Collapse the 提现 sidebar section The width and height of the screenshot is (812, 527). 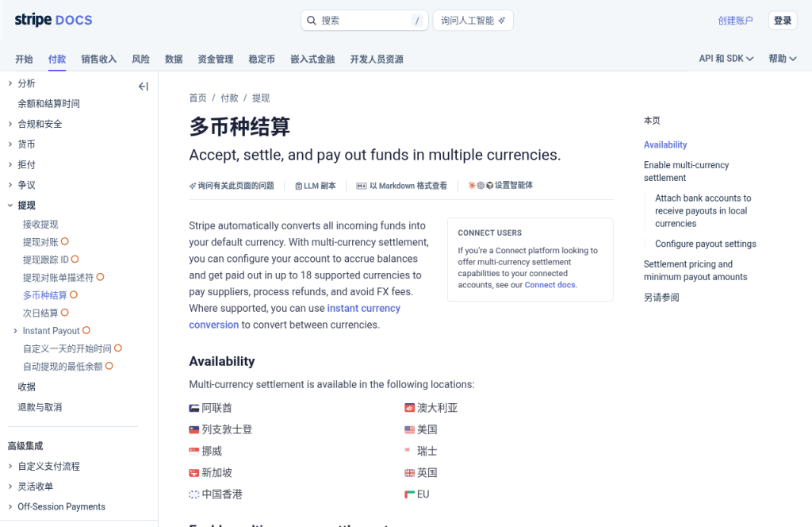(x=10, y=206)
